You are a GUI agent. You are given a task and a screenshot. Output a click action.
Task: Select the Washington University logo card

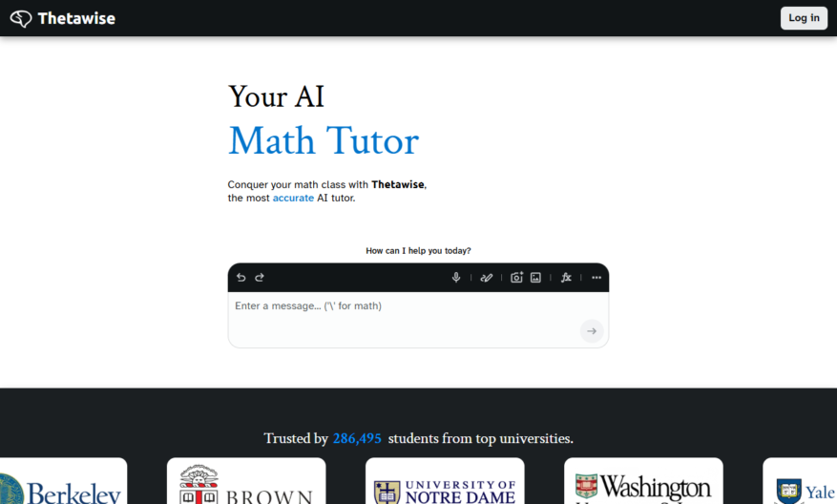(643, 480)
